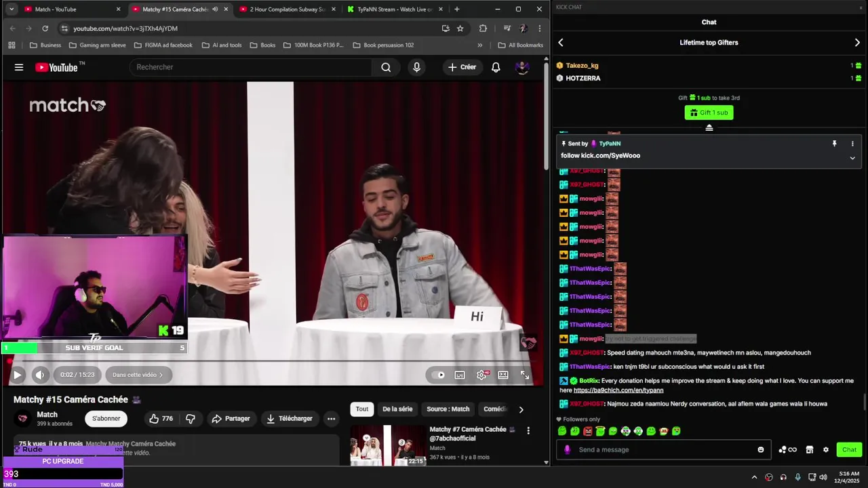Mute the video player volume
The width and height of the screenshot is (868, 488).
click(40, 375)
